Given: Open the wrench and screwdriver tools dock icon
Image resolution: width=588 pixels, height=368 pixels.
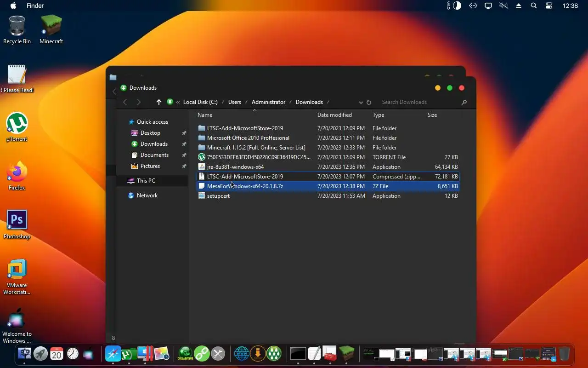Looking at the screenshot, I should (218, 354).
